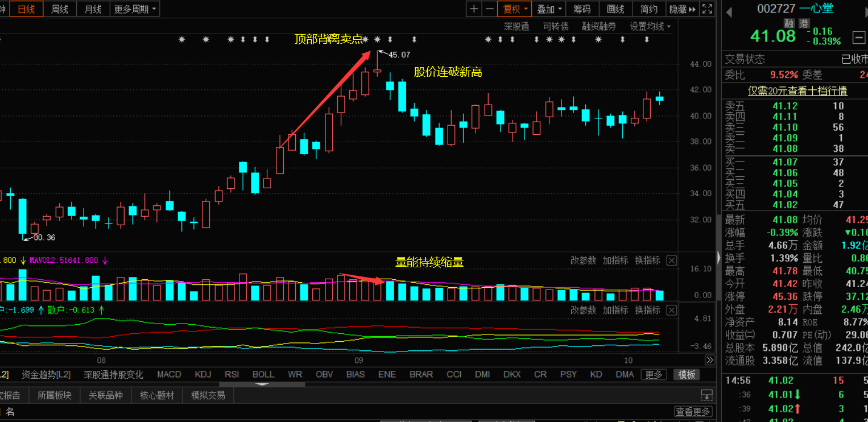Close the volume indicator sub-panel

coord(672,260)
